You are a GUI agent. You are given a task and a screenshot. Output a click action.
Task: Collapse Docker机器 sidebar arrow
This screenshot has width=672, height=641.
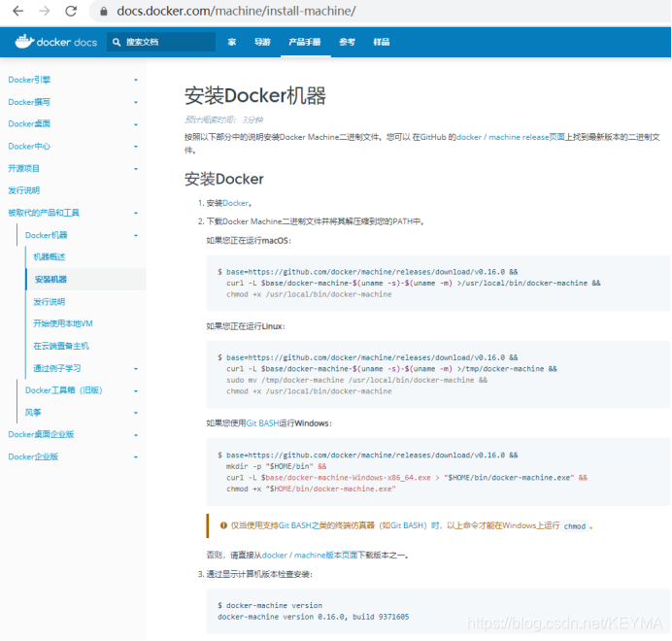136,235
